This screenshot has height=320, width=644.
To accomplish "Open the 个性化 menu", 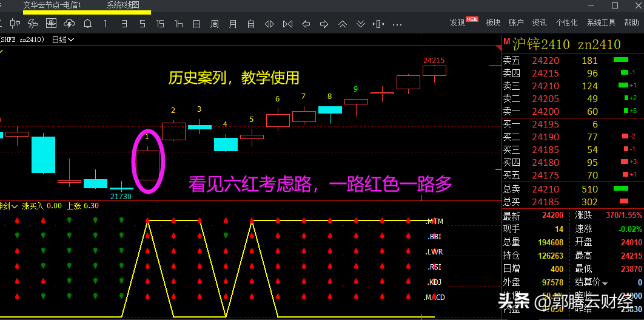I will [566, 22].
